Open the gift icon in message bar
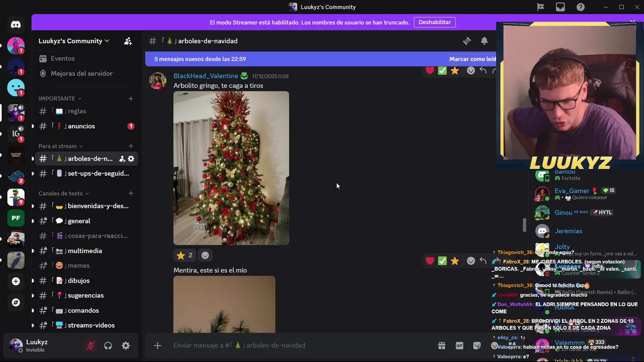The width and height of the screenshot is (644, 362). 441,345
